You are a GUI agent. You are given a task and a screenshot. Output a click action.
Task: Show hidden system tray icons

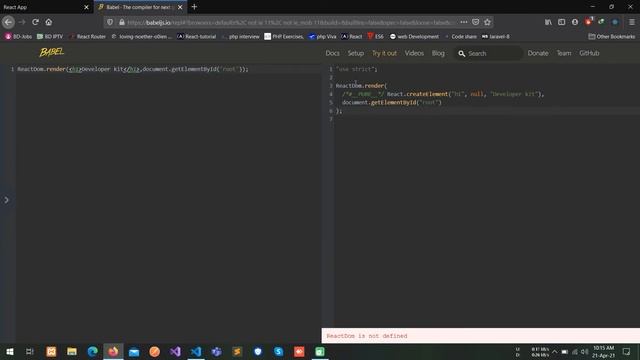click(554, 352)
